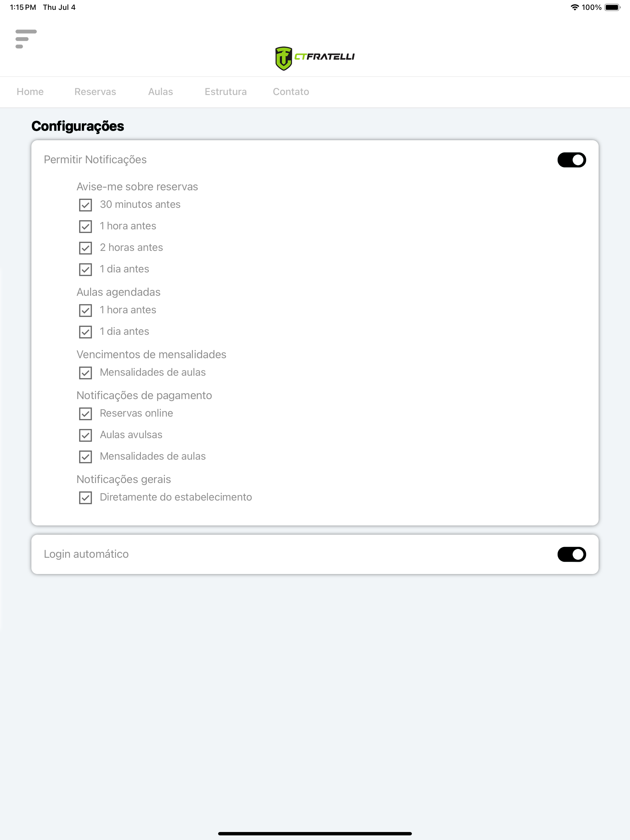Uncheck 1 dia antes under Aulas agendadas
Viewport: 630px width, 840px height.
(86, 332)
